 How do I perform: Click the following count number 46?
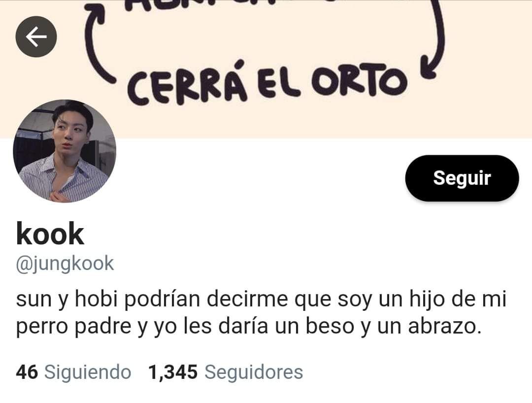pyautogui.click(x=27, y=372)
